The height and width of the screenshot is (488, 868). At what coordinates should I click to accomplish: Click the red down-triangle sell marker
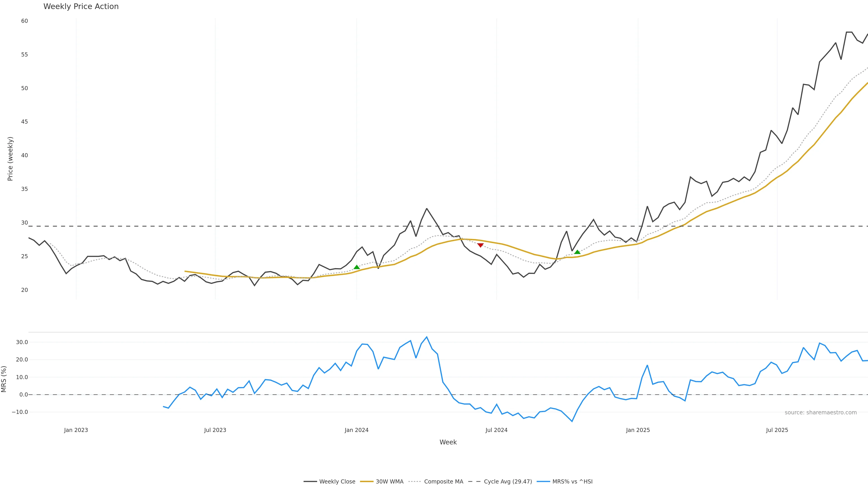click(481, 245)
